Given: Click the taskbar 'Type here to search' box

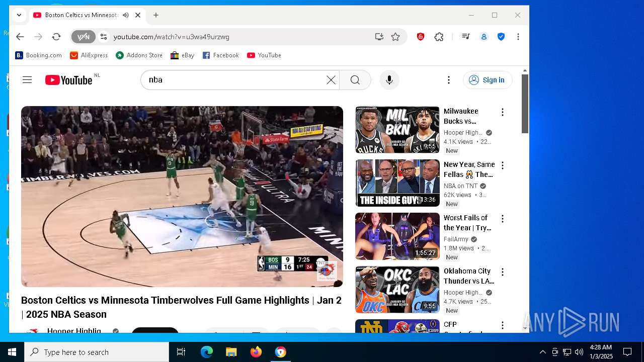Looking at the screenshot, I should (x=97, y=352).
